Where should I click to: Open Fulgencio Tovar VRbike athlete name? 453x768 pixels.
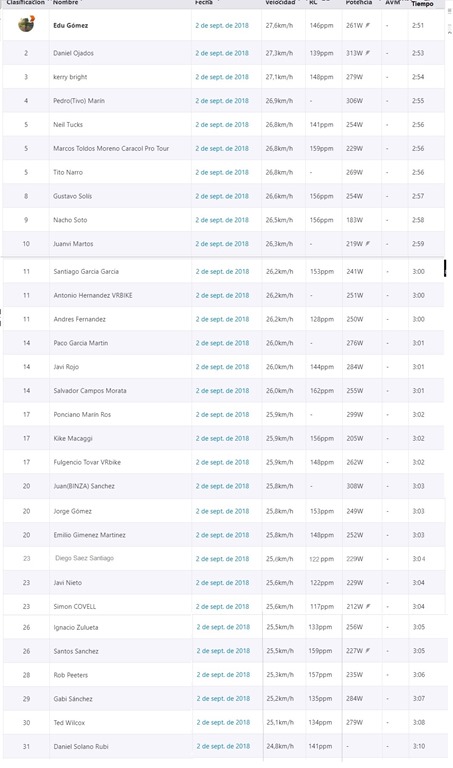87,462
